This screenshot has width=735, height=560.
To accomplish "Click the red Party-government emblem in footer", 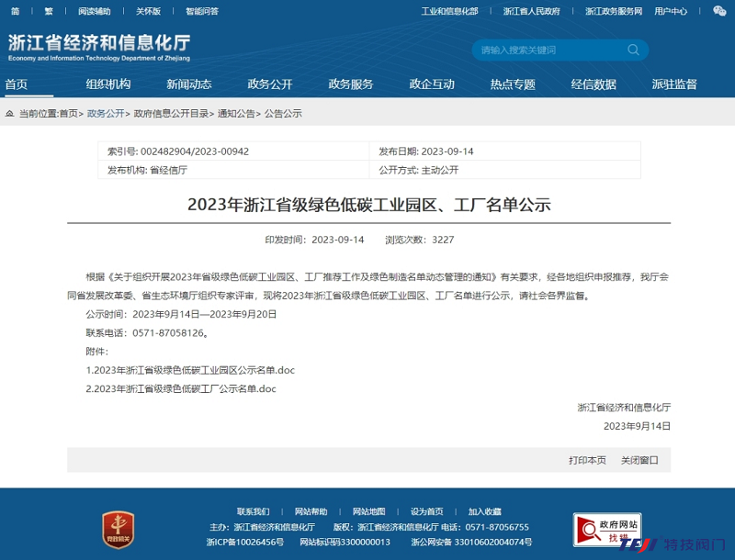I will pyautogui.click(x=117, y=530).
